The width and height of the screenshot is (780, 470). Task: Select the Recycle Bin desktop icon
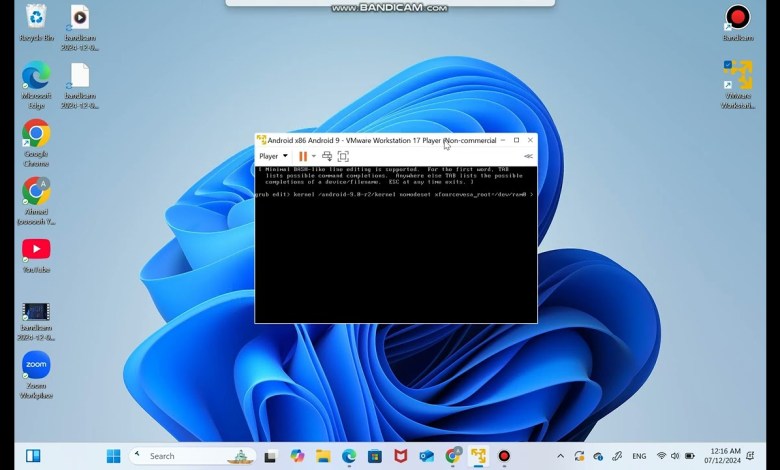36,23
